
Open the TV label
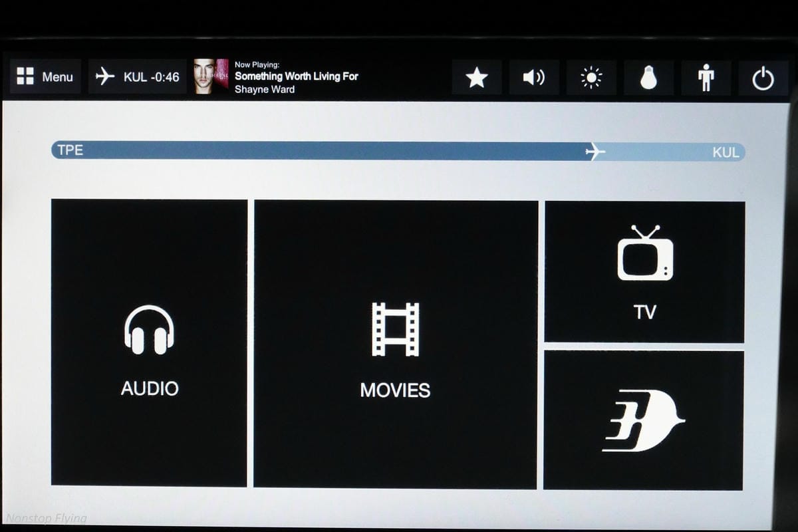click(644, 312)
